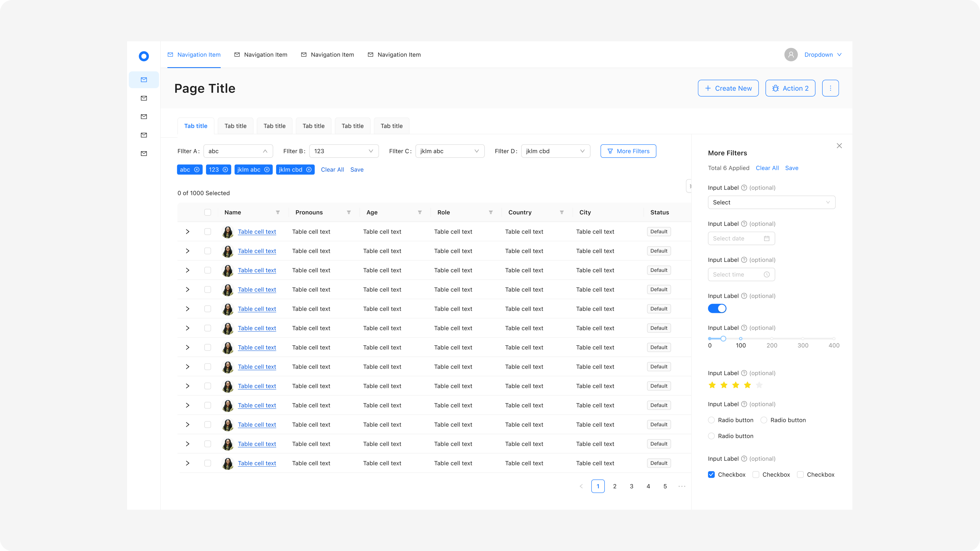This screenshot has width=980, height=551.
Task: Open the three-dot more actions button
Action: click(830, 88)
